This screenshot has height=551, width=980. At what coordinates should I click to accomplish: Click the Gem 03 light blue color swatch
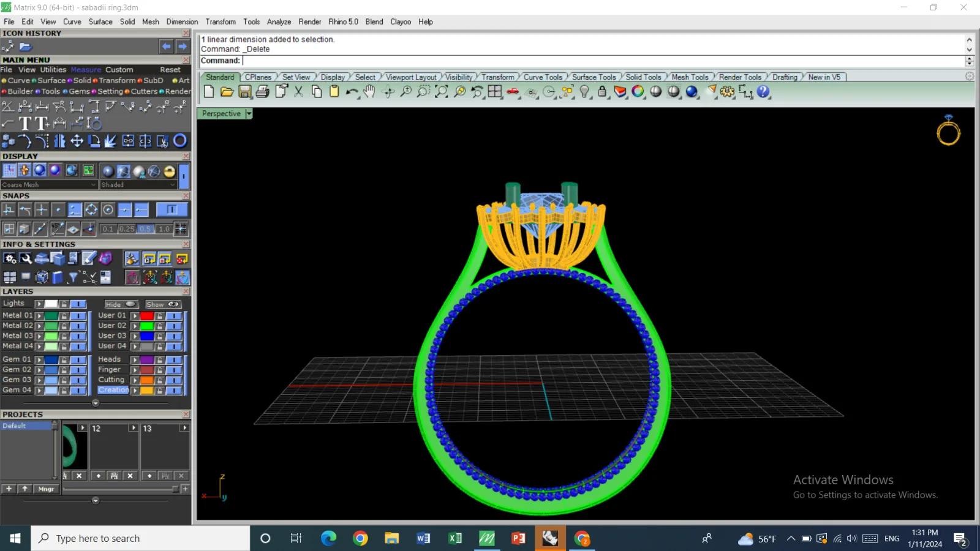(51, 380)
